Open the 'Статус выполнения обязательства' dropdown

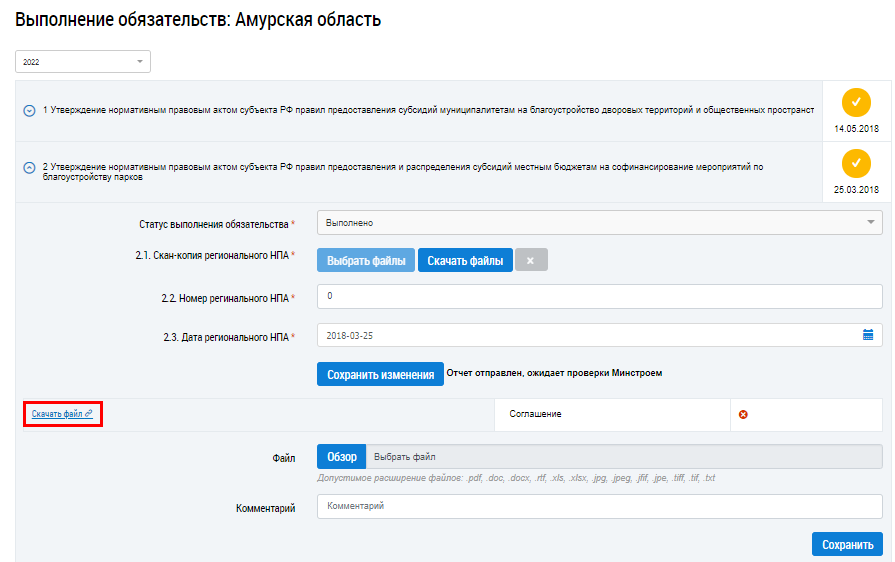point(599,222)
